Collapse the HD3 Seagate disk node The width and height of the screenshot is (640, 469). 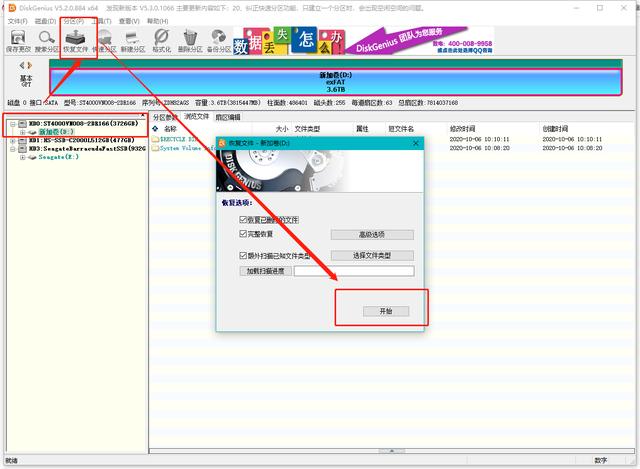pyautogui.click(x=13, y=149)
